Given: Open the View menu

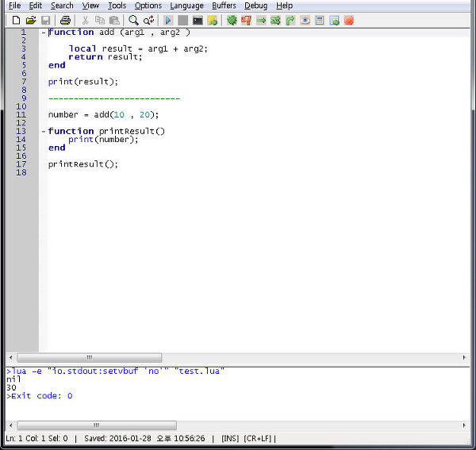Looking at the screenshot, I should click(x=90, y=6).
